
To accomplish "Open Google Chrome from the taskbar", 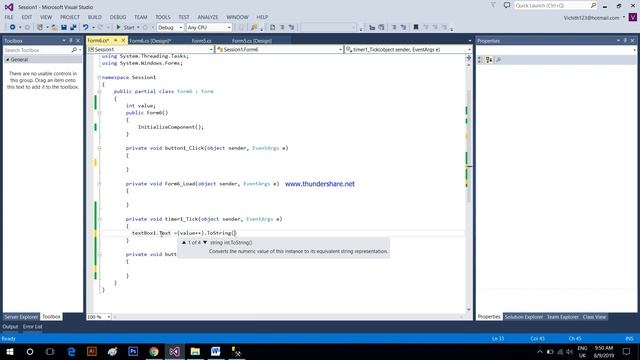I will click(x=154, y=351).
